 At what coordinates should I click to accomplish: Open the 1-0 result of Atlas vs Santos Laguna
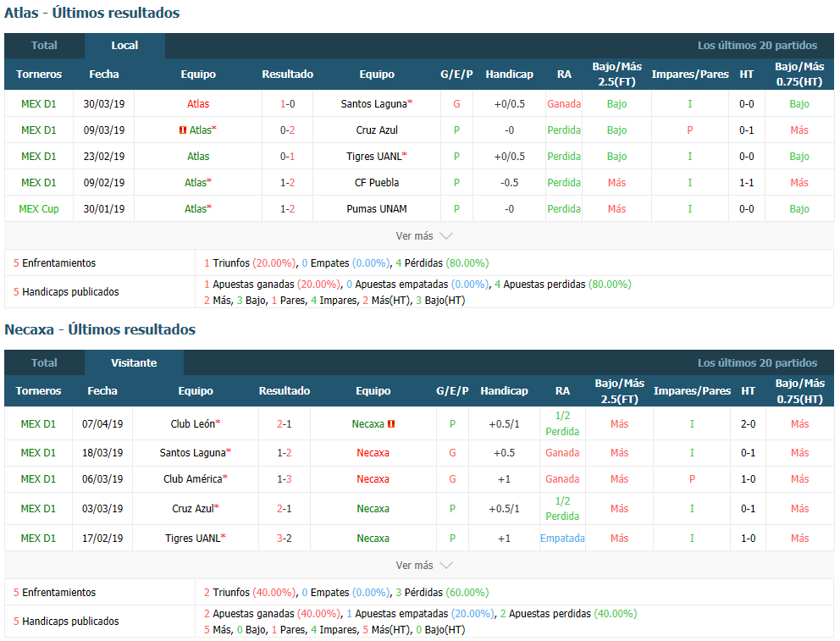click(288, 104)
